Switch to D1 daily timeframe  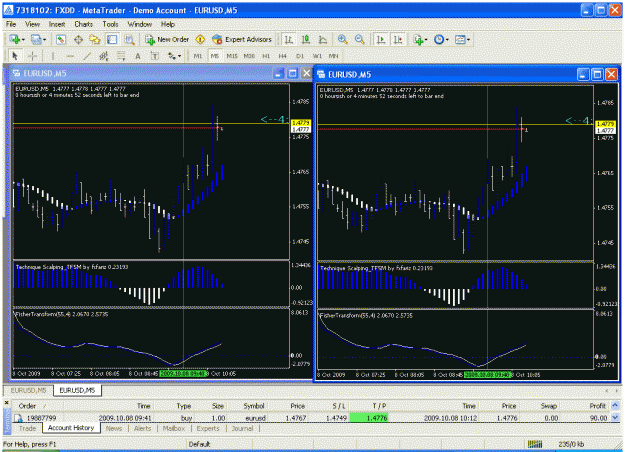[300, 56]
